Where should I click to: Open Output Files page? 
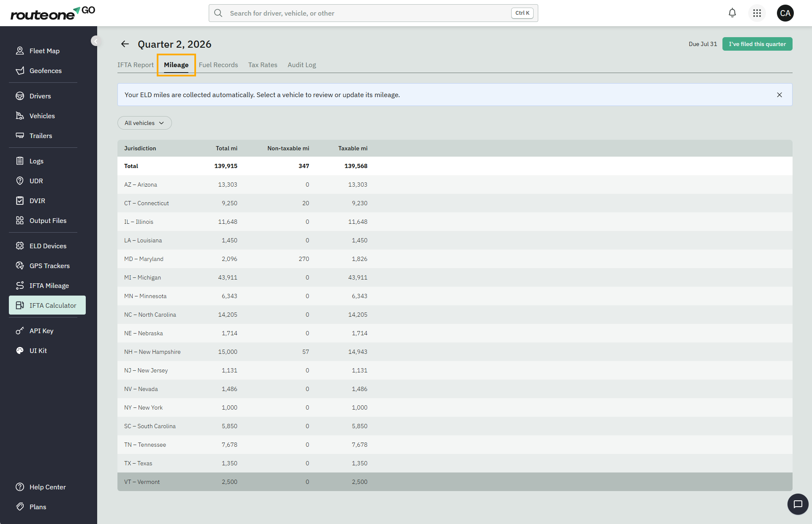pyautogui.click(x=47, y=220)
